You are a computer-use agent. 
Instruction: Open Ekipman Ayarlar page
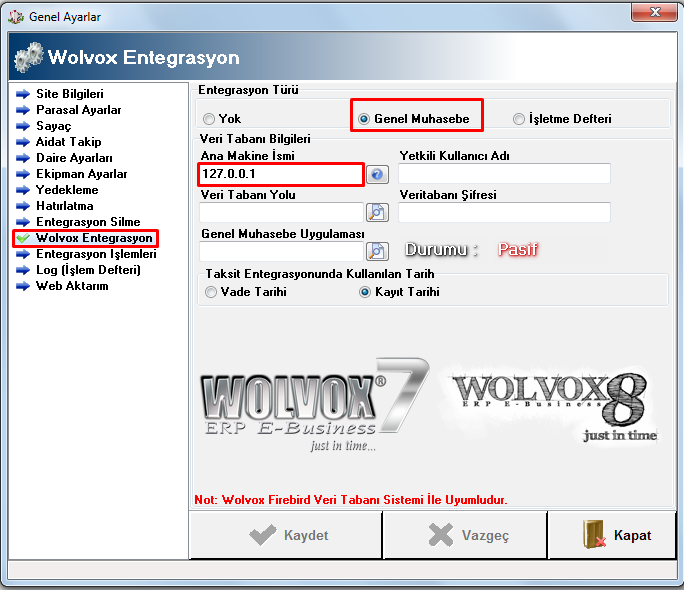point(82,174)
